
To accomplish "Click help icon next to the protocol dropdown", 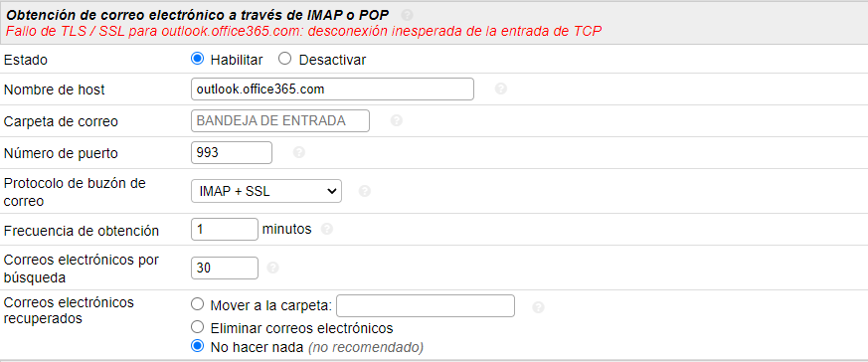I will 364,191.
